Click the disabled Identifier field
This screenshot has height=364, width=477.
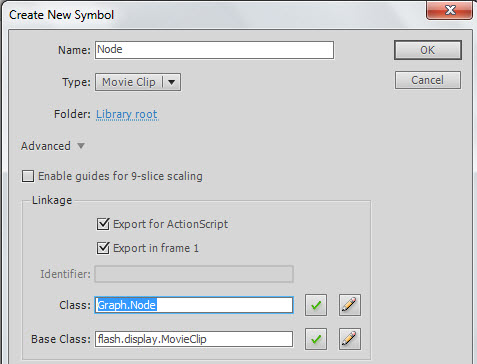(194, 274)
